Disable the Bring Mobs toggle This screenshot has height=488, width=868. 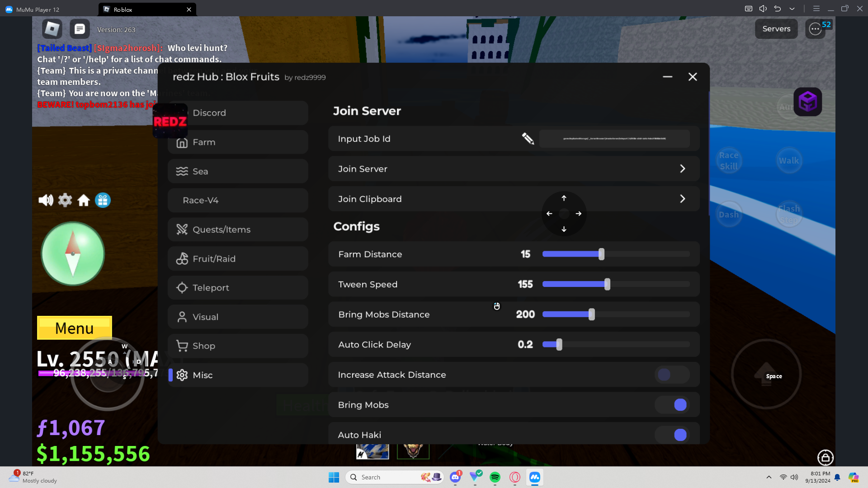click(672, 405)
